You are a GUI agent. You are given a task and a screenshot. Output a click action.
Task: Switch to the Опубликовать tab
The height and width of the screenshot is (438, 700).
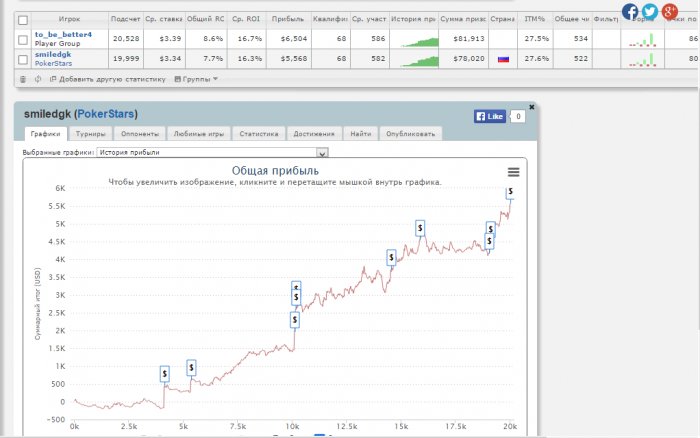coord(410,133)
